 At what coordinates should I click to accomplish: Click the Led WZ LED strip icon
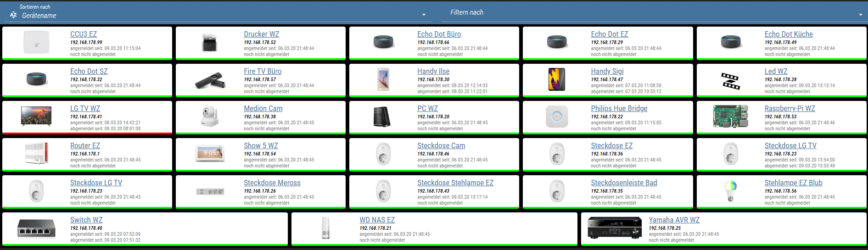(x=730, y=80)
